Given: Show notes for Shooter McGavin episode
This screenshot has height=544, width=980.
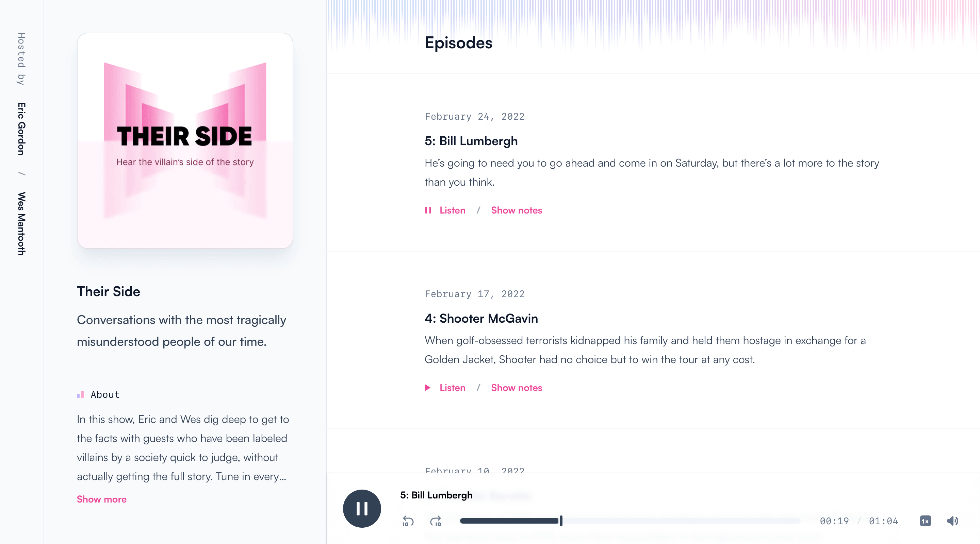Looking at the screenshot, I should (517, 387).
